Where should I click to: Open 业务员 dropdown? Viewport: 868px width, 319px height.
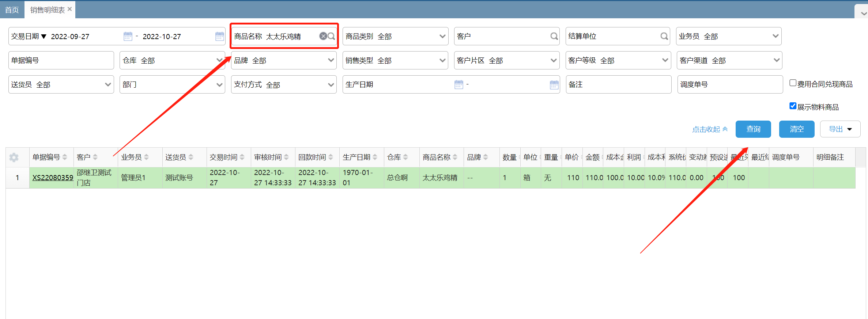coord(729,36)
